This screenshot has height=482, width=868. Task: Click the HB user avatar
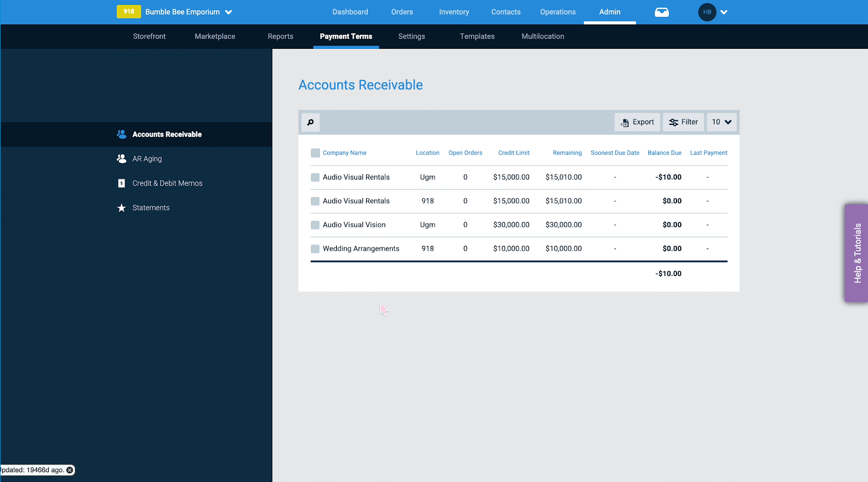coord(707,12)
